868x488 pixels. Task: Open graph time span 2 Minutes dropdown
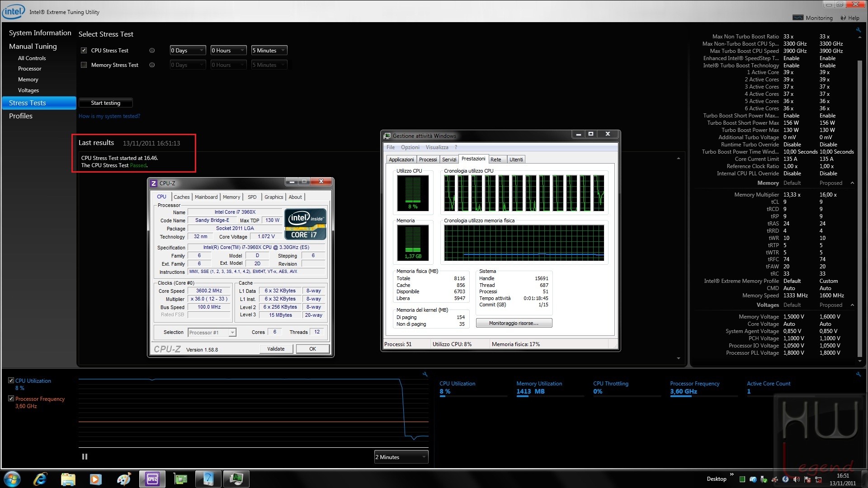[x=401, y=457]
